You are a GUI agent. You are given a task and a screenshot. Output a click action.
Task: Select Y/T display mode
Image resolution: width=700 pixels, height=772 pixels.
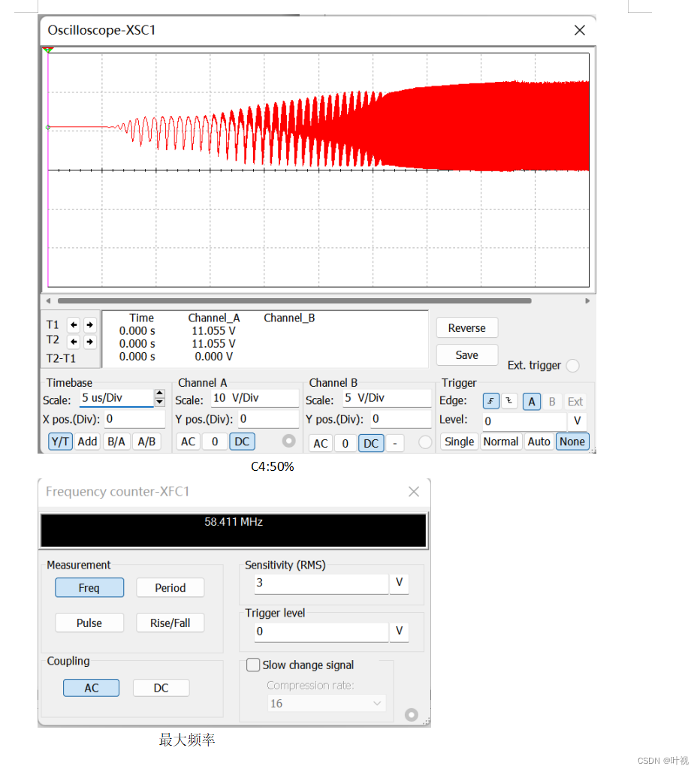pos(60,442)
